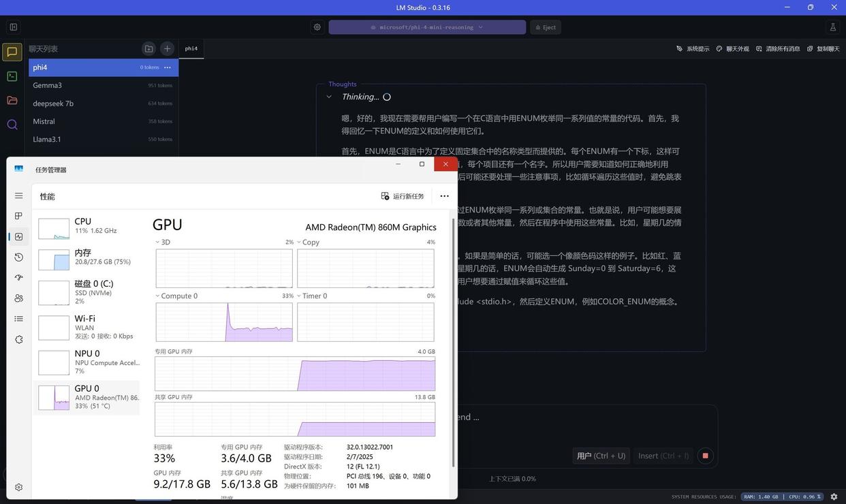846x504 pixels.
Task: Click the 共享 GPU 内存 usage graph
Action: 295,420
